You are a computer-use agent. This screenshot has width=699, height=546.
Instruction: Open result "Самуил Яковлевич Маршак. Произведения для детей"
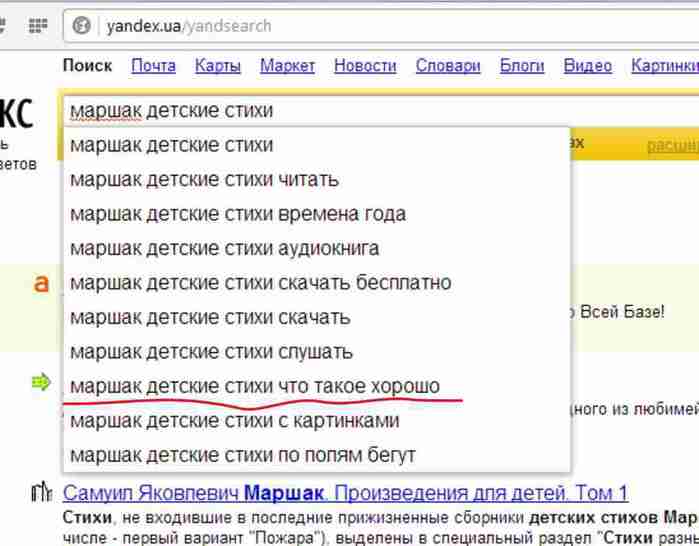pos(345,493)
